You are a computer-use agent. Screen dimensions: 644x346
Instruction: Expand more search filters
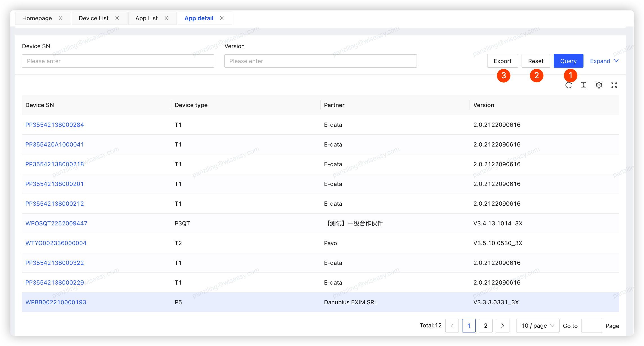click(604, 61)
